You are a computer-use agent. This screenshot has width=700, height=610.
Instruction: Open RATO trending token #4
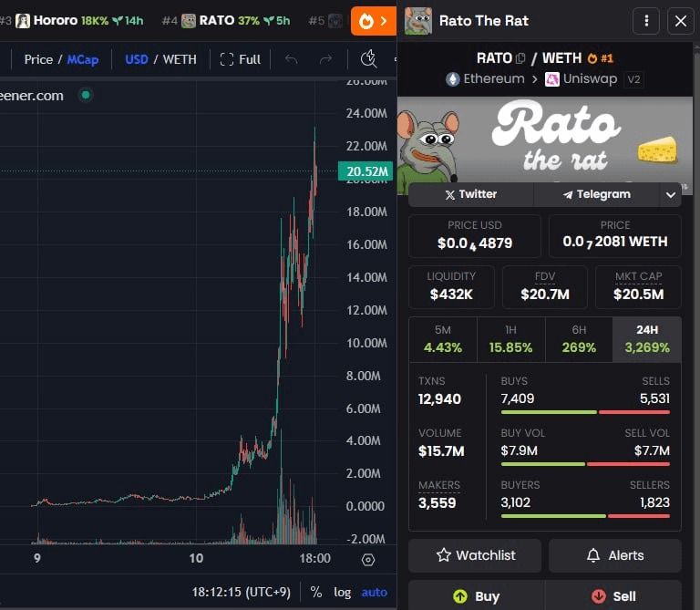[x=226, y=21]
